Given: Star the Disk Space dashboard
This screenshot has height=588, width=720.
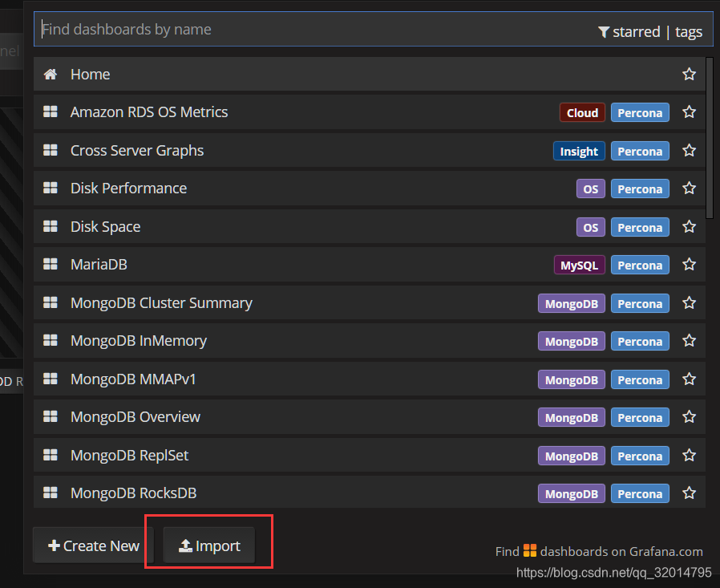Looking at the screenshot, I should [x=689, y=227].
